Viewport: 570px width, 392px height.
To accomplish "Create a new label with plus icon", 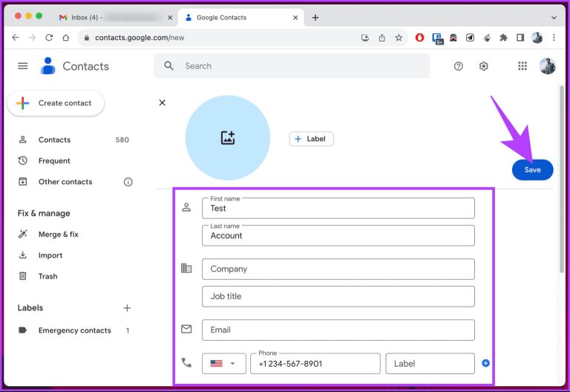I will click(127, 308).
